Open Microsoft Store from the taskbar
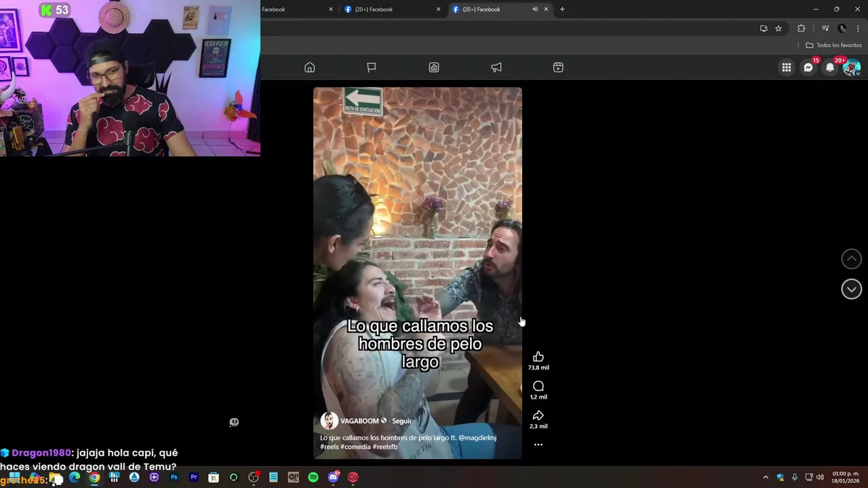 coord(214,477)
